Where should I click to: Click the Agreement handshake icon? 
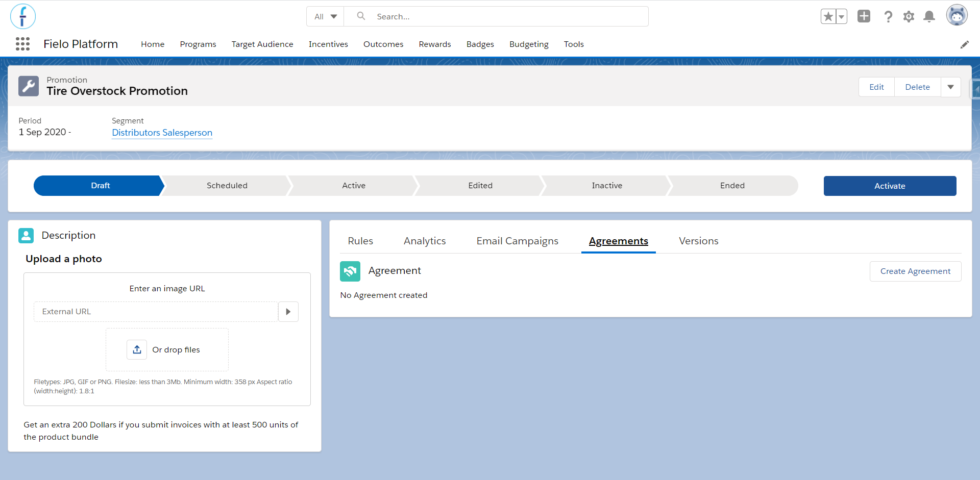point(350,271)
